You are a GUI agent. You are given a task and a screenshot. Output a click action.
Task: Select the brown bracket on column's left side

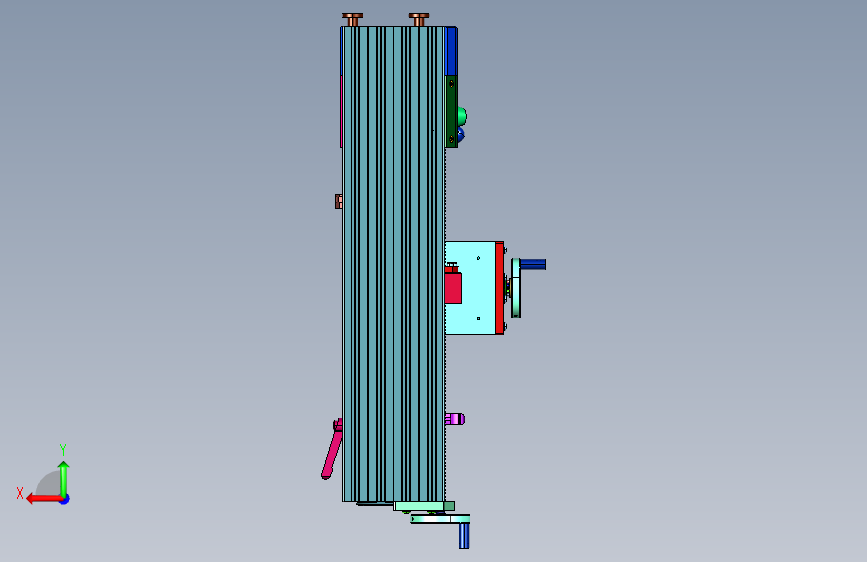coord(338,201)
